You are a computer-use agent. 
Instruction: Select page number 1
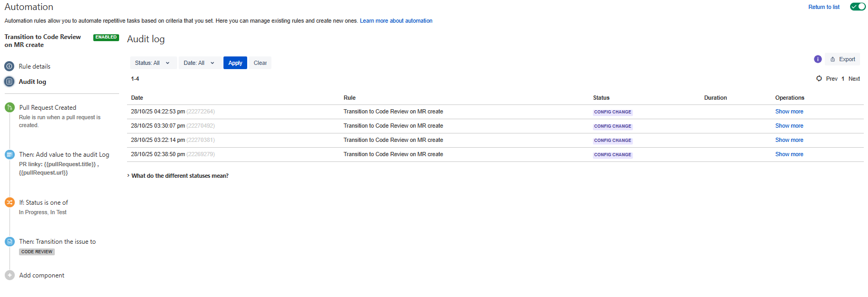click(x=843, y=79)
